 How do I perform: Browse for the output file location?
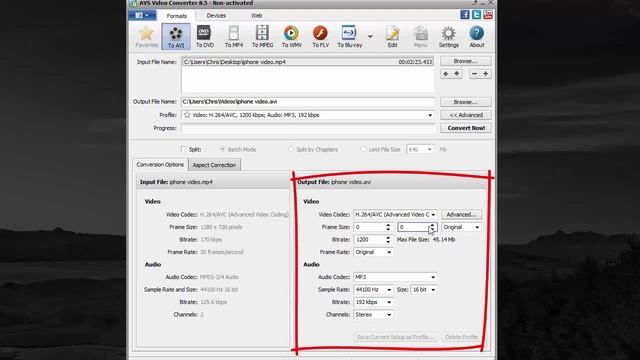[465, 102]
